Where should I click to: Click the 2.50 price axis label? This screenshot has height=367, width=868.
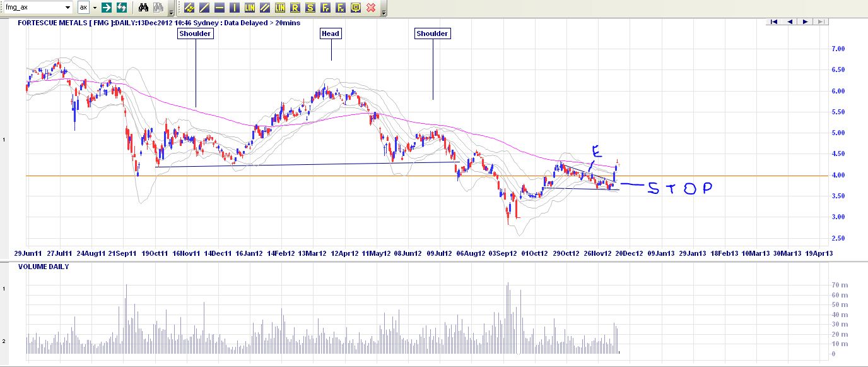coord(838,238)
